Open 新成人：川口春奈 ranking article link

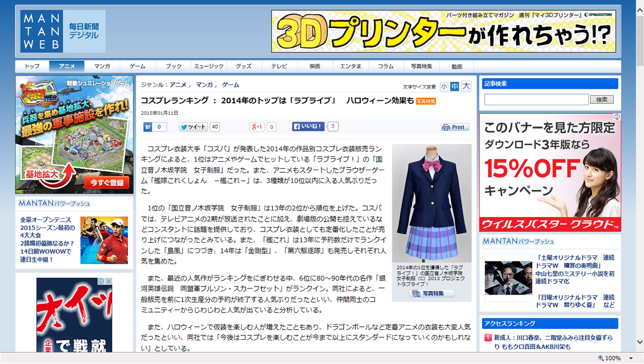click(x=553, y=342)
